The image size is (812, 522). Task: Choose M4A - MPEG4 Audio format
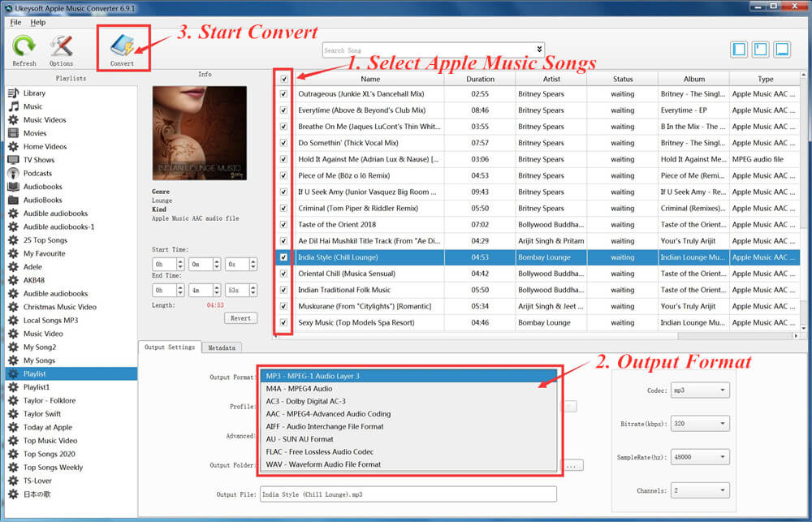pyautogui.click(x=409, y=389)
